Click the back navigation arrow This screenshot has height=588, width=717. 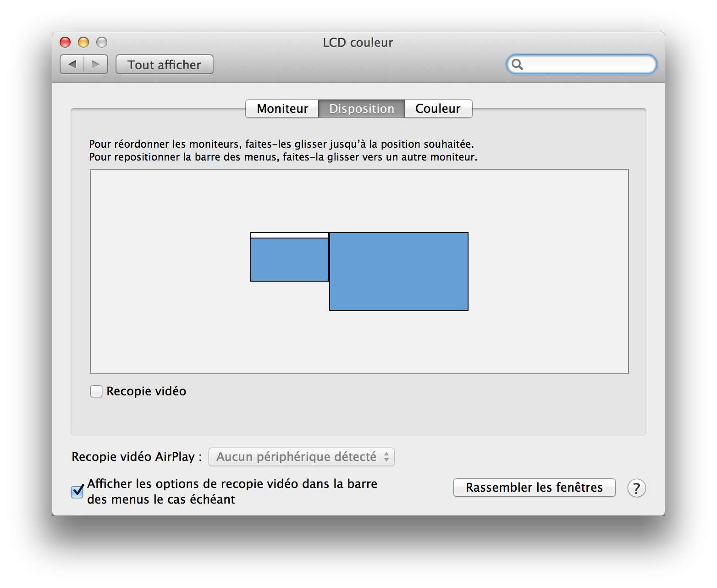pyautogui.click(x=72, y=64)
